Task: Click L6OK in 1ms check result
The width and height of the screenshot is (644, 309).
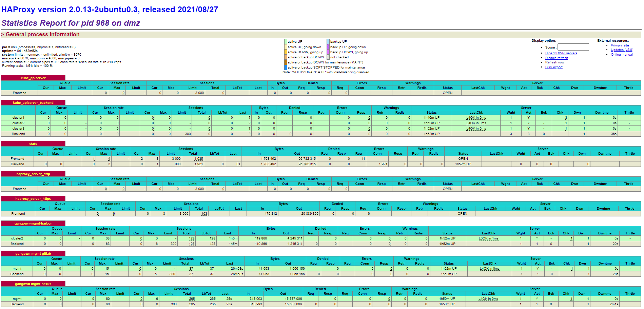Action: [488, 238]
